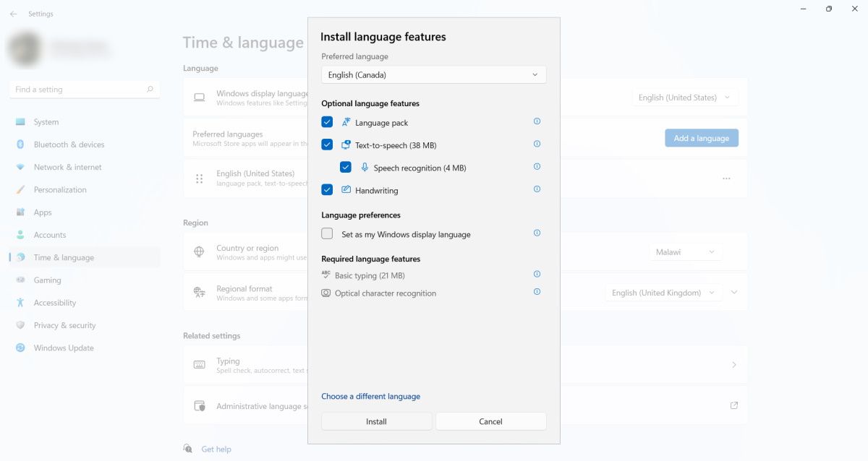Click the Choose a different language link
Viewport: 868px width, 461px height.
pos(370,397)
